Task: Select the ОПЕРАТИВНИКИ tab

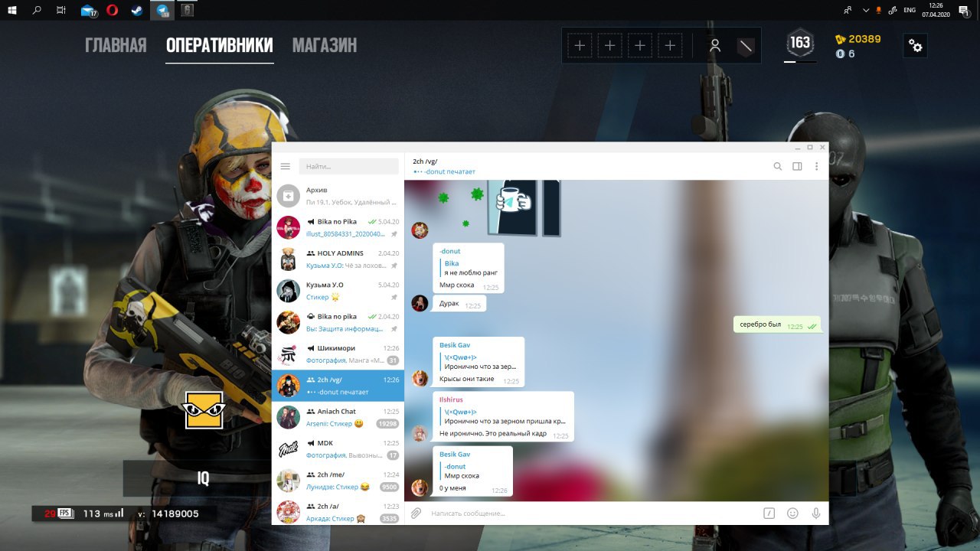Action: 220,46
